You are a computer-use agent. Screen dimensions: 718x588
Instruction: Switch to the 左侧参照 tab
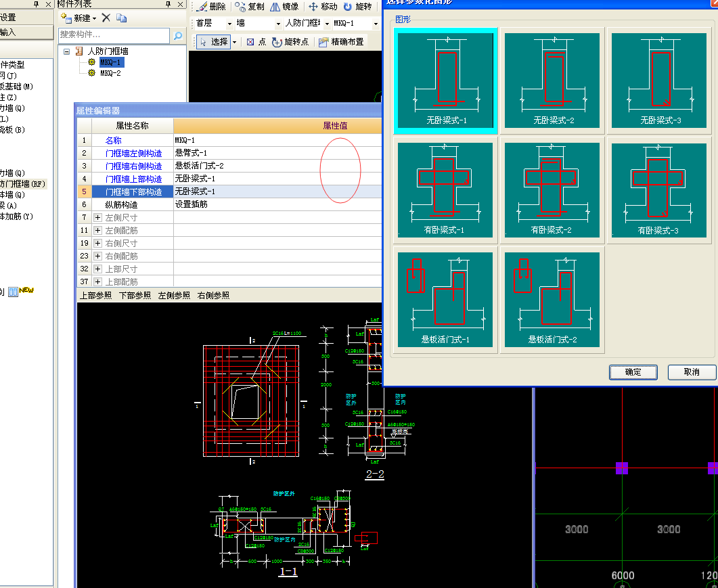[174, 296]
